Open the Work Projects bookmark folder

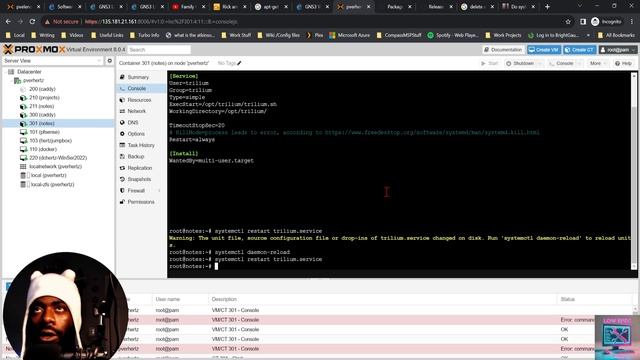pyautogui.click(x=503, y=36)
